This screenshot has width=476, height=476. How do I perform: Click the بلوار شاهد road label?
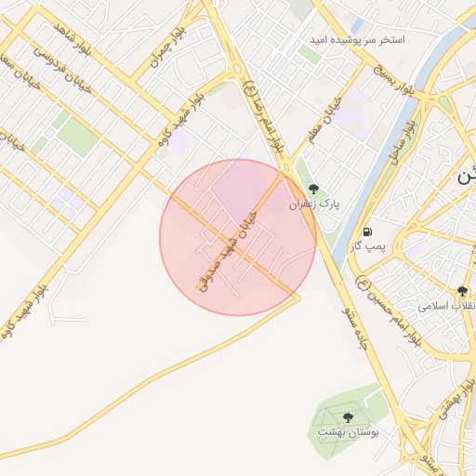tap(73, 39)
